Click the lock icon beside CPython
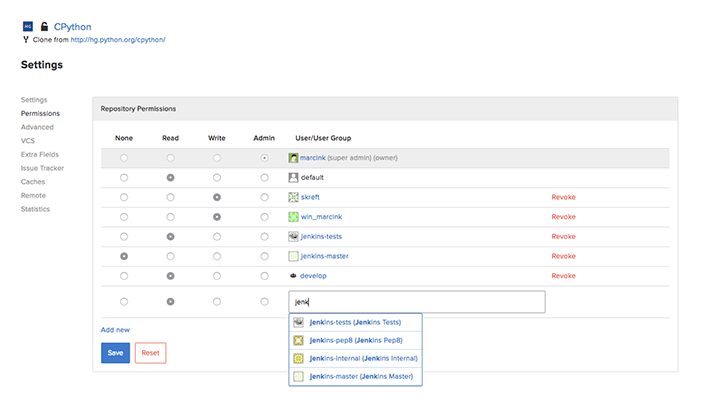This screenshot has width=710, height=400. (44, 26)
